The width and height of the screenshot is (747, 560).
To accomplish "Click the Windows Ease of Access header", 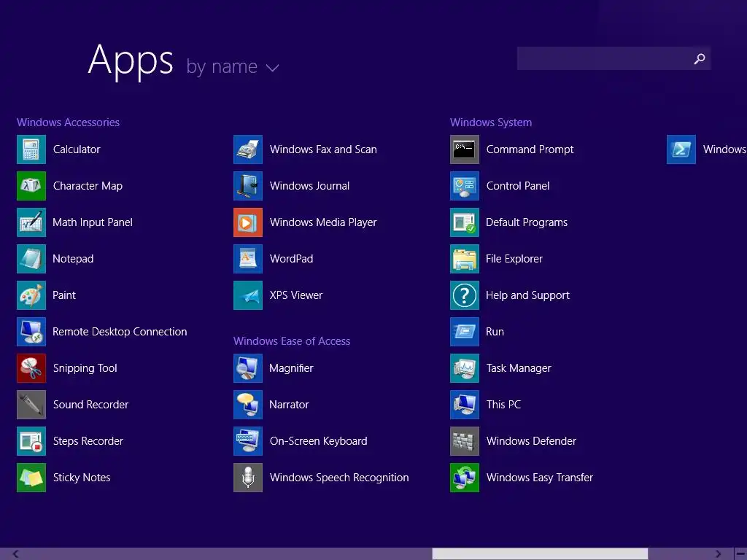I will coord(292,341).
